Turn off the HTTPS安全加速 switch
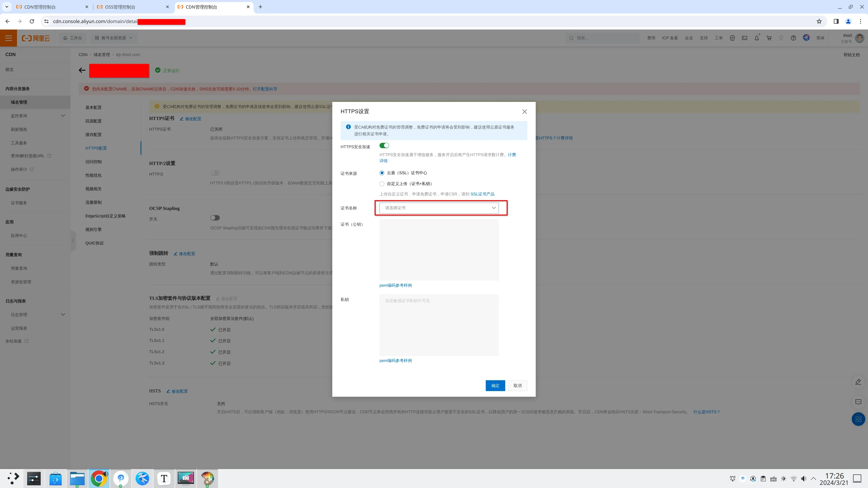Viewport: 868px width, 488px height. pyautogui.click(x=384, y=145)
